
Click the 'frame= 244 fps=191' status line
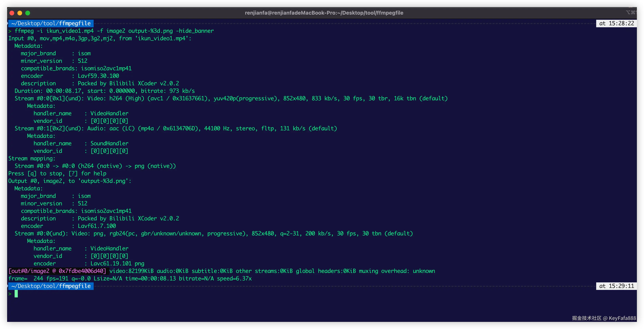coord(130,278)
